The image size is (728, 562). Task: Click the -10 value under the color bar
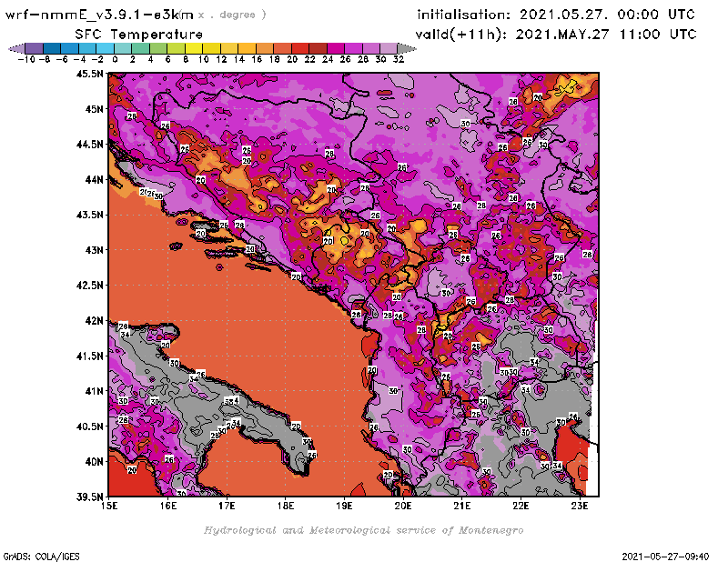[x=26, y=59]
